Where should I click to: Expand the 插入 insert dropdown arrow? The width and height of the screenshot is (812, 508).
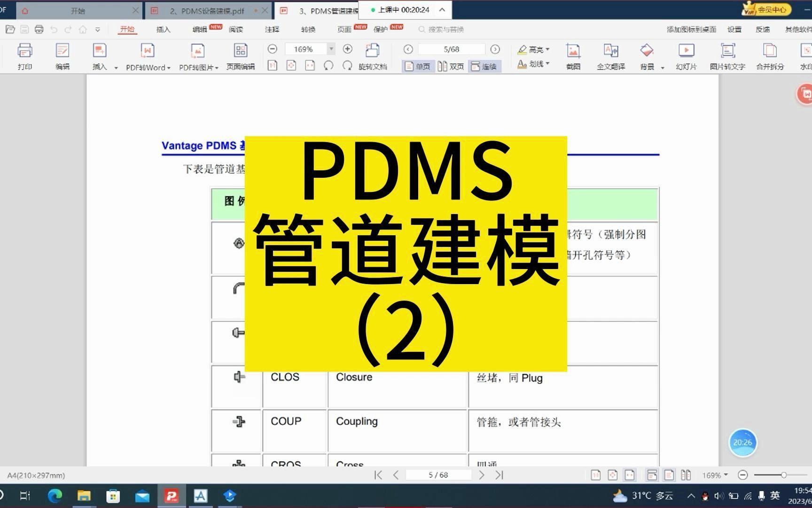[116, 68]
